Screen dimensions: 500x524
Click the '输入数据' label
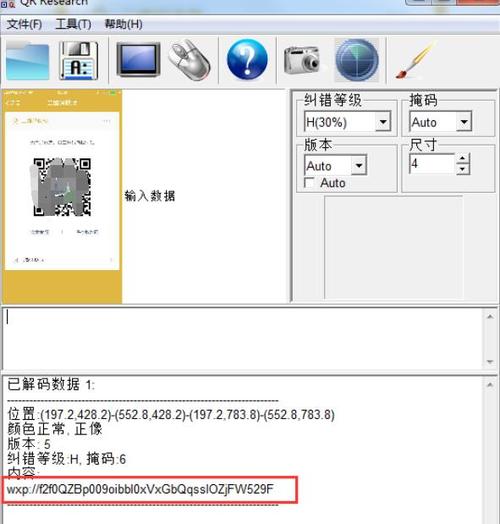click(150, 196)
